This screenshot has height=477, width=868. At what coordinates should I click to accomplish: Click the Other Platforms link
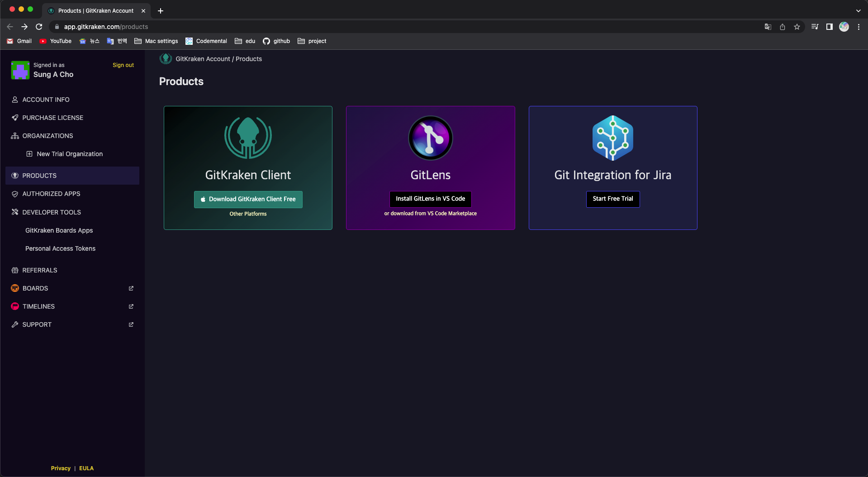click(248, 214)
